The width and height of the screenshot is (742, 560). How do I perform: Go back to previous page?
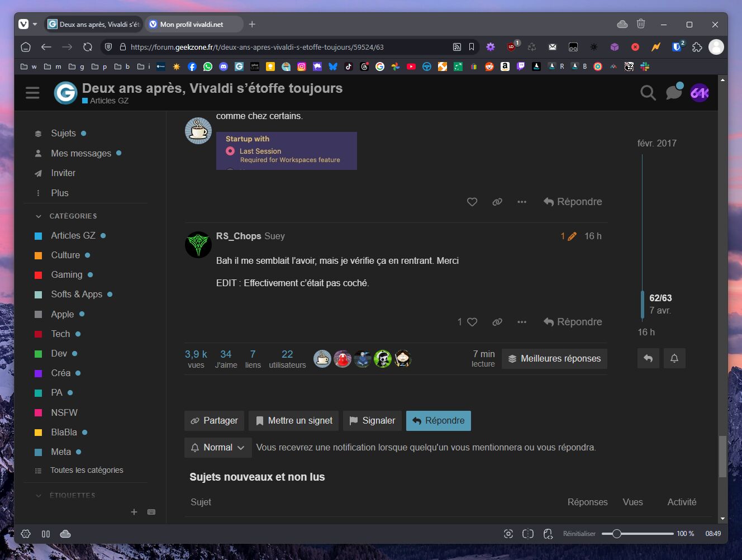46,47
